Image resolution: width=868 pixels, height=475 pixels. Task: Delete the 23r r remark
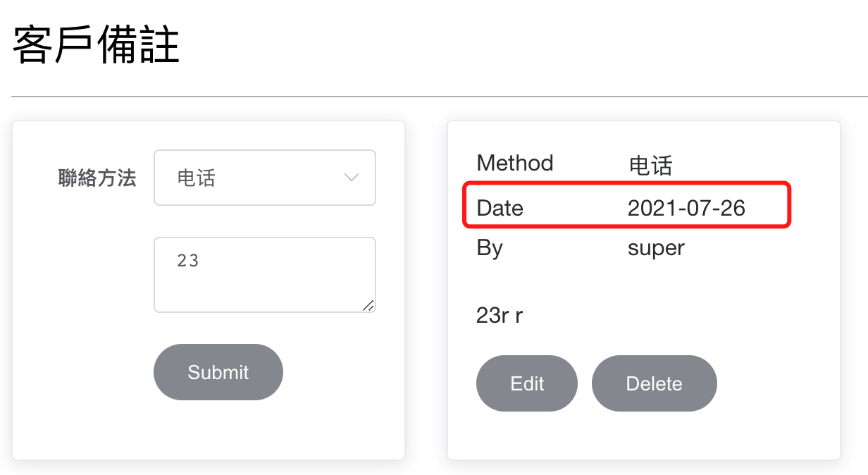[x=654, y=383]
